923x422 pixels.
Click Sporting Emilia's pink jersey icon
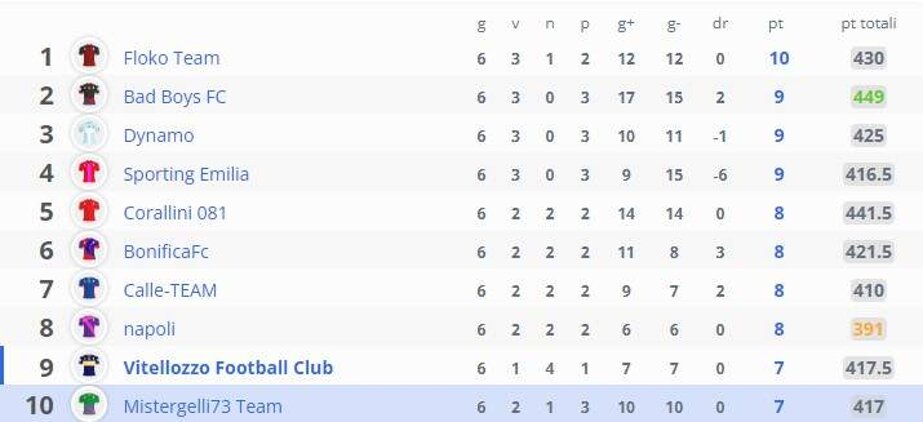(89, 173)
